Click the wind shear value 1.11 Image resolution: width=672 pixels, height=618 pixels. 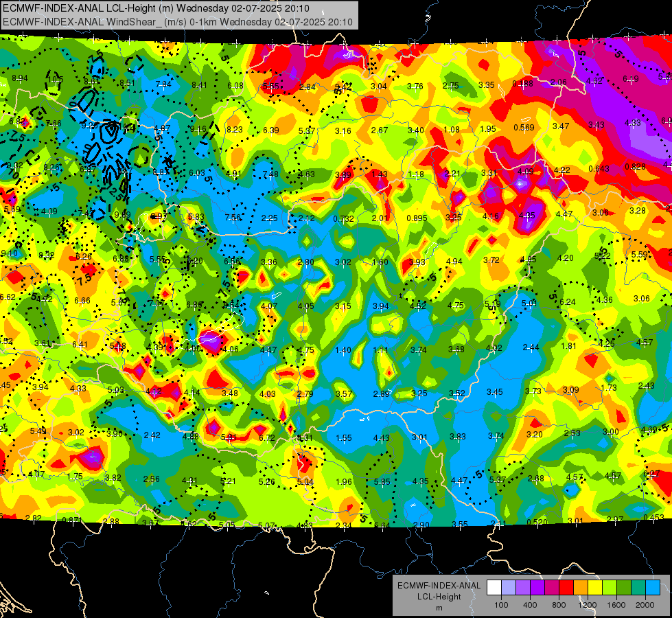(x=380, y=350)
